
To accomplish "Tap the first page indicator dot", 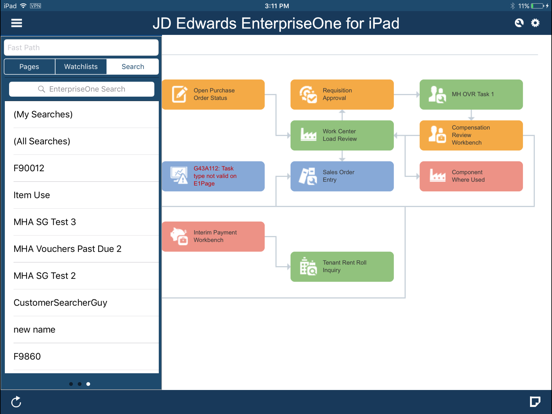I will tap(71, 384).
